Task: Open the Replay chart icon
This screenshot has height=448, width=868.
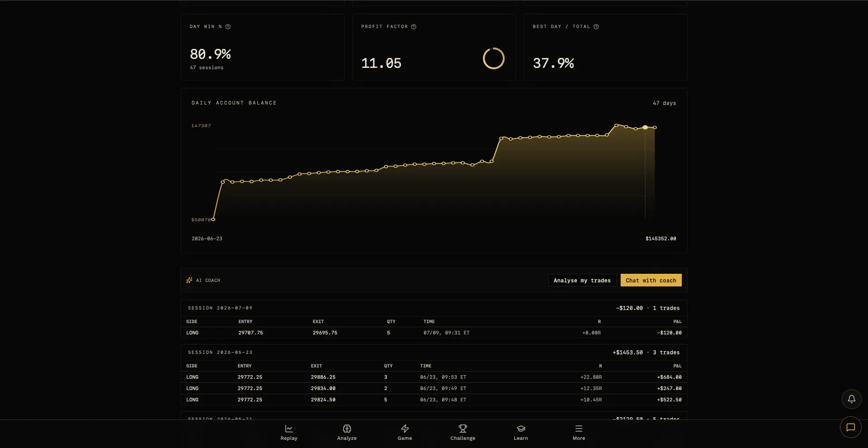Action: (289, 429)
